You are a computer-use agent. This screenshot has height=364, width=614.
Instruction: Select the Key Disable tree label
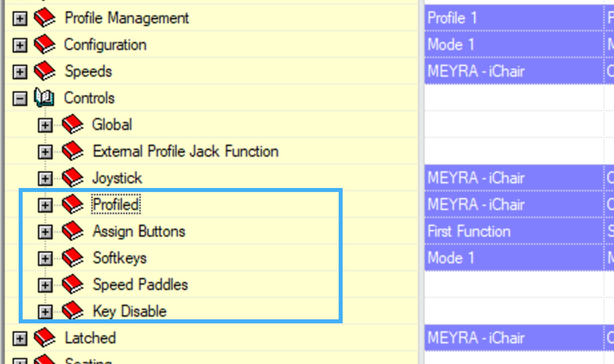(130, 311)
